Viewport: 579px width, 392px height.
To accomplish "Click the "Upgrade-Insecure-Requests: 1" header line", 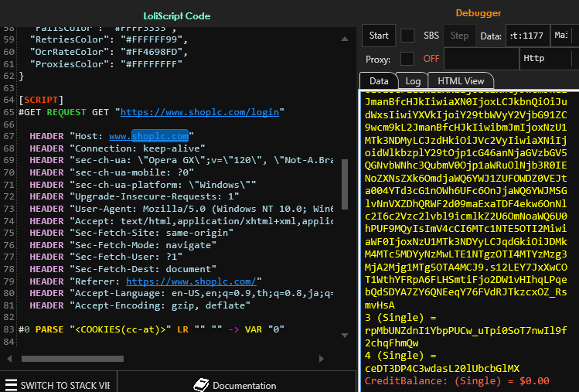I will point(135,196).
